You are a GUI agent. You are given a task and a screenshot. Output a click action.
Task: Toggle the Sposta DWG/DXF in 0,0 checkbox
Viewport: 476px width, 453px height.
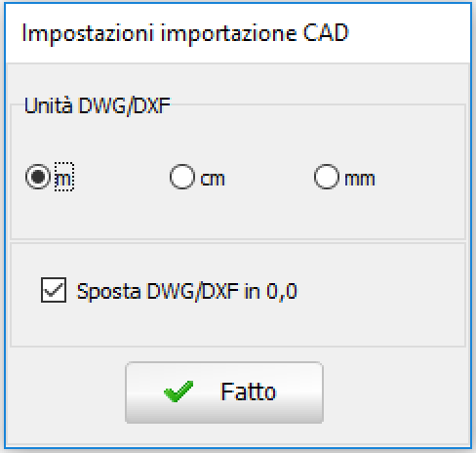pyautogui.click(x=54, y=290)
